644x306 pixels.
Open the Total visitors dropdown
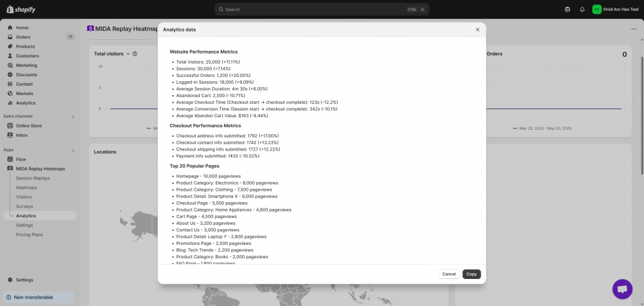(x=128, y=54)
